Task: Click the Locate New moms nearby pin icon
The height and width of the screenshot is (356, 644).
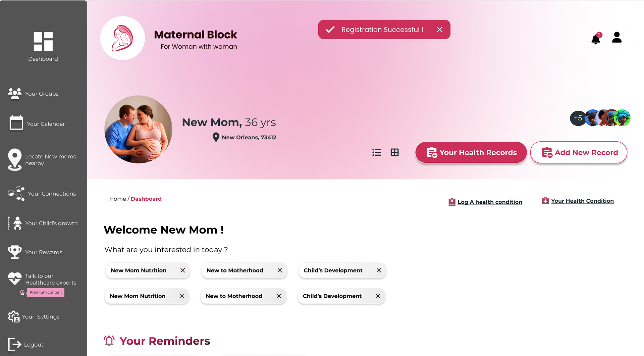Action: pyautogui.click(x=15, y=159)
